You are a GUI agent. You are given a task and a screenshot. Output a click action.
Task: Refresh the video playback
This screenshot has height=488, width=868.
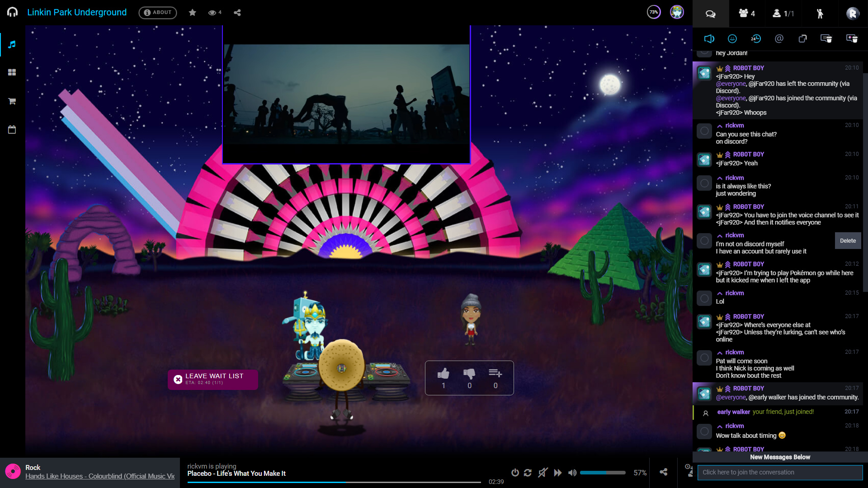click(528, 473)
